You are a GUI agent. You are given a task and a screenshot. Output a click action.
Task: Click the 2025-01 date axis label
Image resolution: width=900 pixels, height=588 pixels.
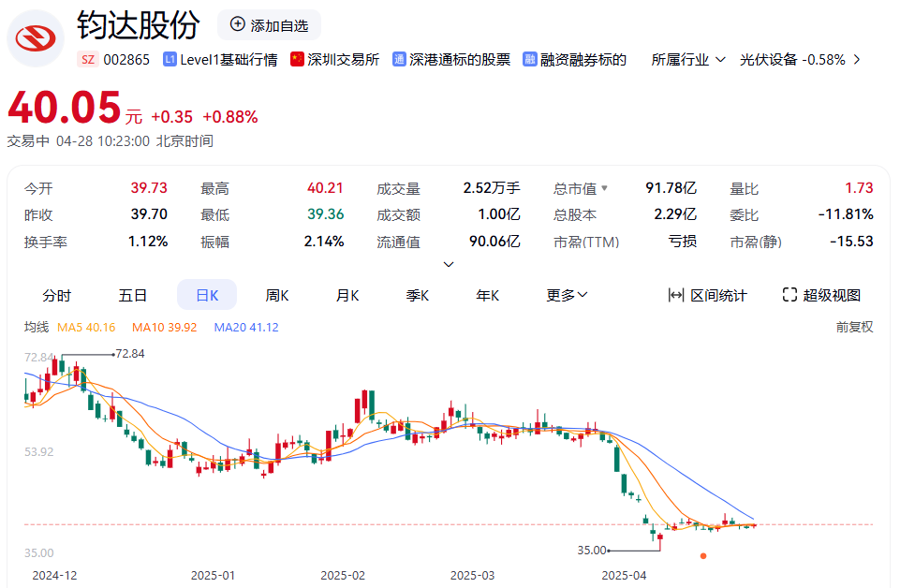213,576
